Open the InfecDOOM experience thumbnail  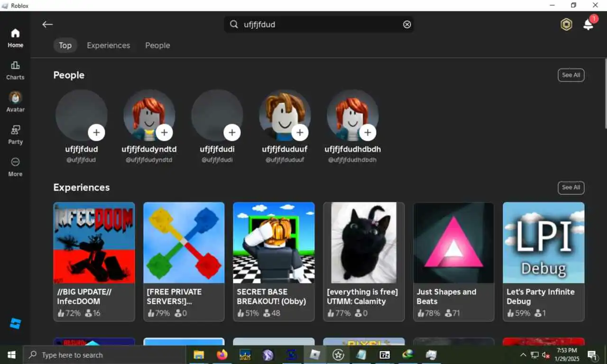coord(94,243)
